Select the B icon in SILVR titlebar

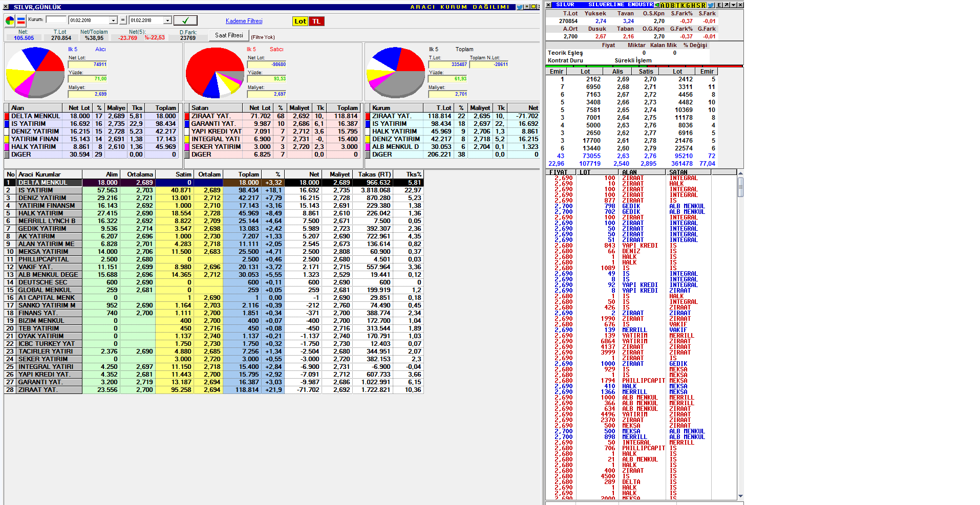point(673,5)
